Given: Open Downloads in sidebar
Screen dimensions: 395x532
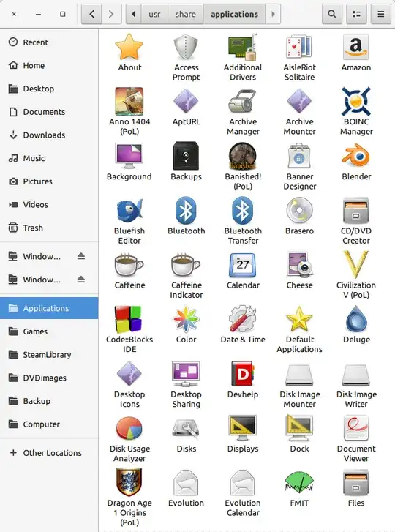Looking at the screenshot, I should click(x=49, y=135).
